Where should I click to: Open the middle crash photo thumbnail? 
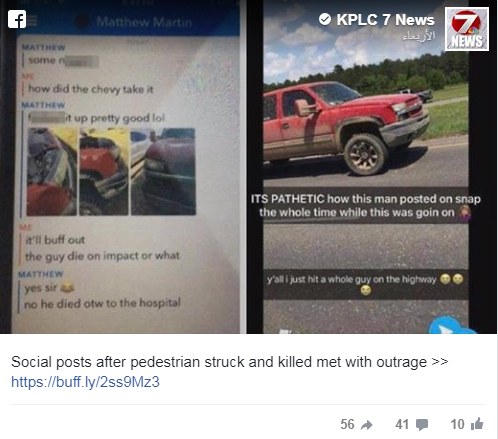tap(104, 172)
